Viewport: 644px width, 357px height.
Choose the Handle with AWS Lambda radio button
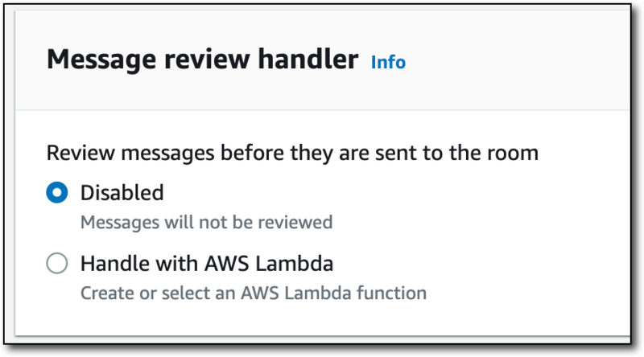(56, 264)
